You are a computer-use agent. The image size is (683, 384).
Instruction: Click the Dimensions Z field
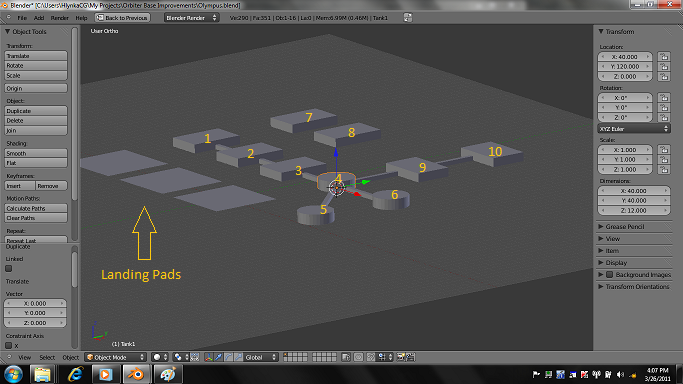tap(634, 210)
